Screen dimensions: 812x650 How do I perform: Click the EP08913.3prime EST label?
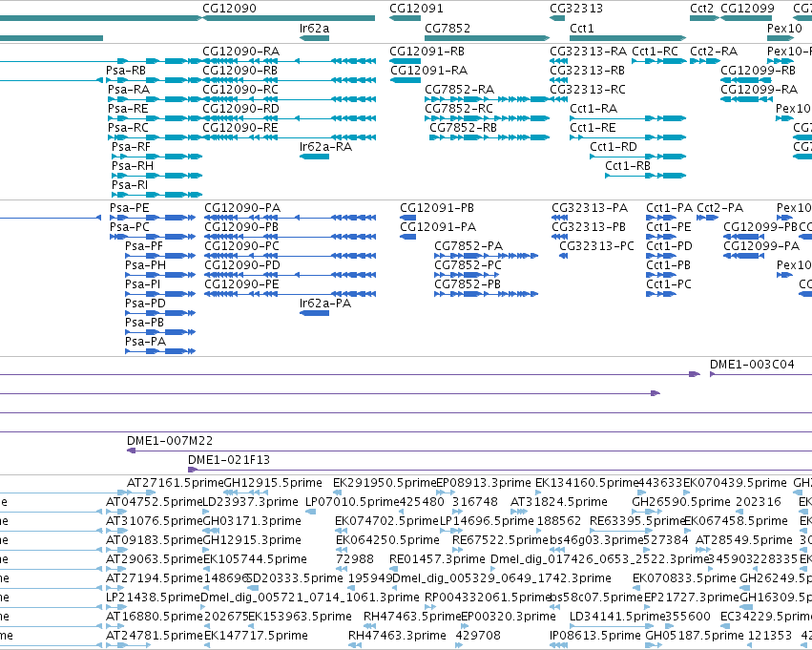pos(484,483)
